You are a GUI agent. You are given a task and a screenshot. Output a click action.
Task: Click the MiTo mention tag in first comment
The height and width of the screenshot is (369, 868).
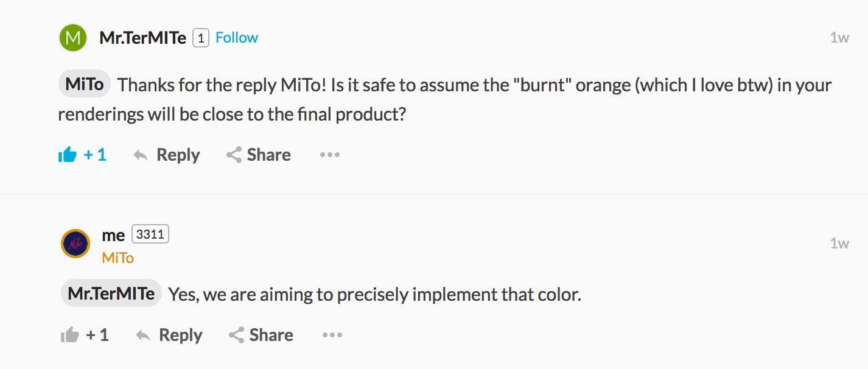point(85,84)
